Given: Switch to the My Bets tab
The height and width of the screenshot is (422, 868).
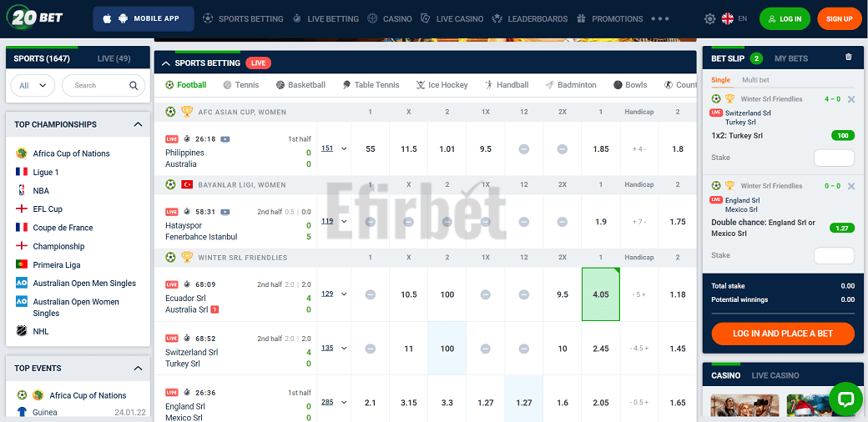Looking at the screenshot, I should [791, 58].
